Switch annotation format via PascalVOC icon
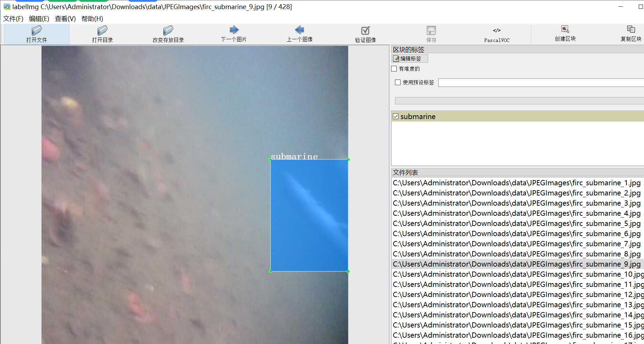Image resolution: width=644 pixels, height=344 pixels. [497, 30]
